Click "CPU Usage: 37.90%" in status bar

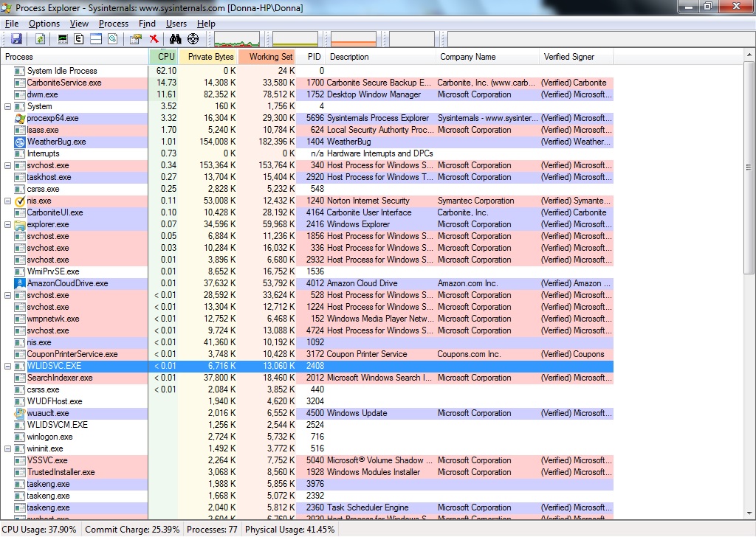(x=39, y=530)
